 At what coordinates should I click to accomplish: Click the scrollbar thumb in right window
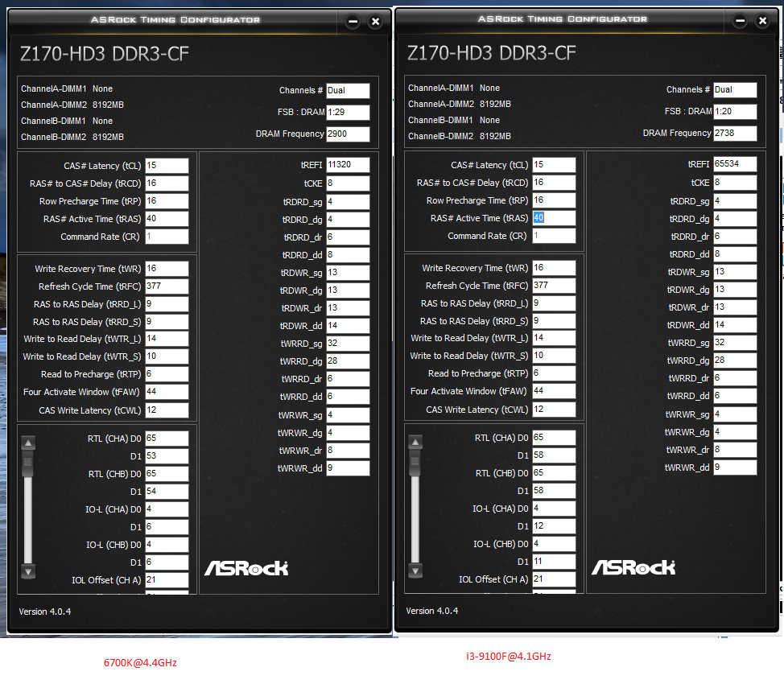click(415, 462)
